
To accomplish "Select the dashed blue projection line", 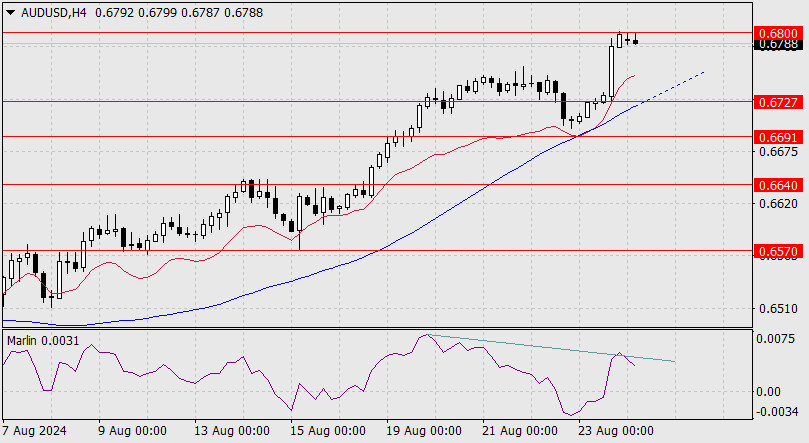I will [671, 89].
